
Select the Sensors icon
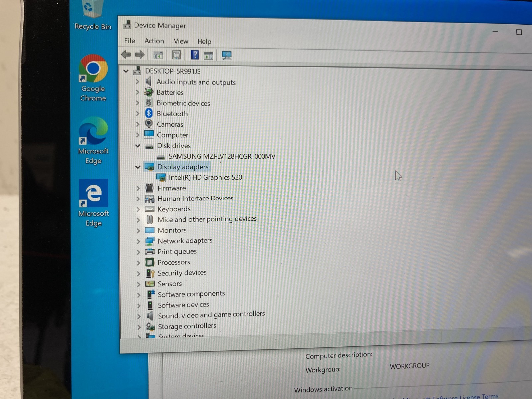(x=150, y=284)
